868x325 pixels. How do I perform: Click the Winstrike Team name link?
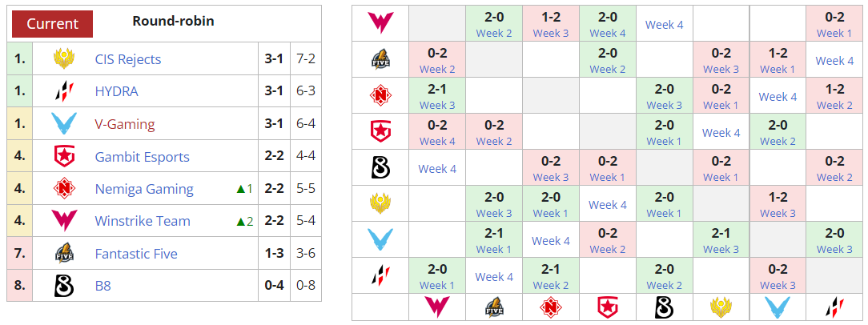[143, 221]
